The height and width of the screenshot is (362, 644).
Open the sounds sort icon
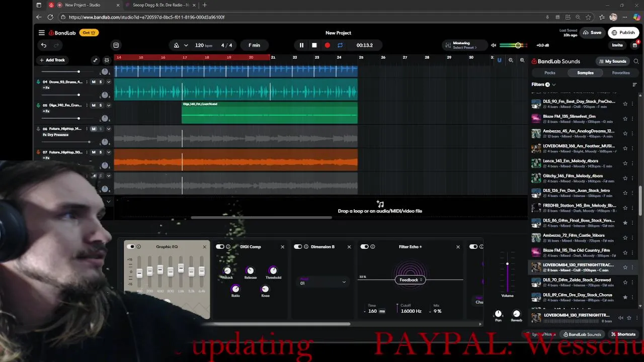634,84
